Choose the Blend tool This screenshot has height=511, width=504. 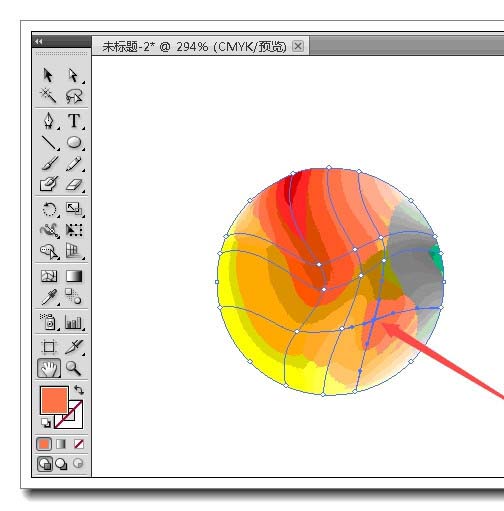point(73,296)
